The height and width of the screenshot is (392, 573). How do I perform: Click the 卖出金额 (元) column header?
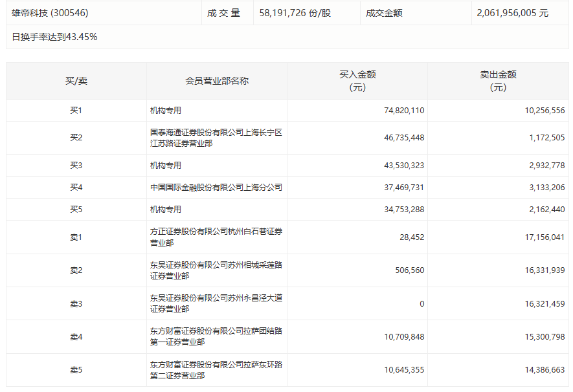498,81
